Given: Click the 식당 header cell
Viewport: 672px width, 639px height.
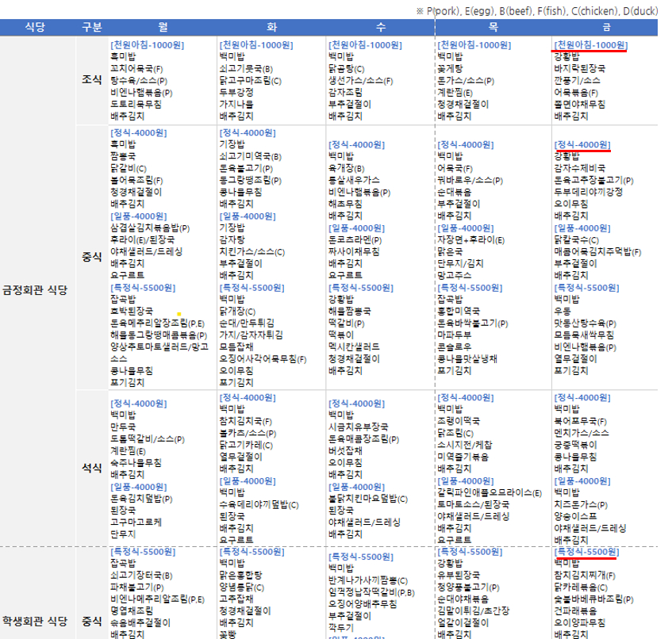Looking at the screenshot, I should pyautogui.click(x=36, y=27).
